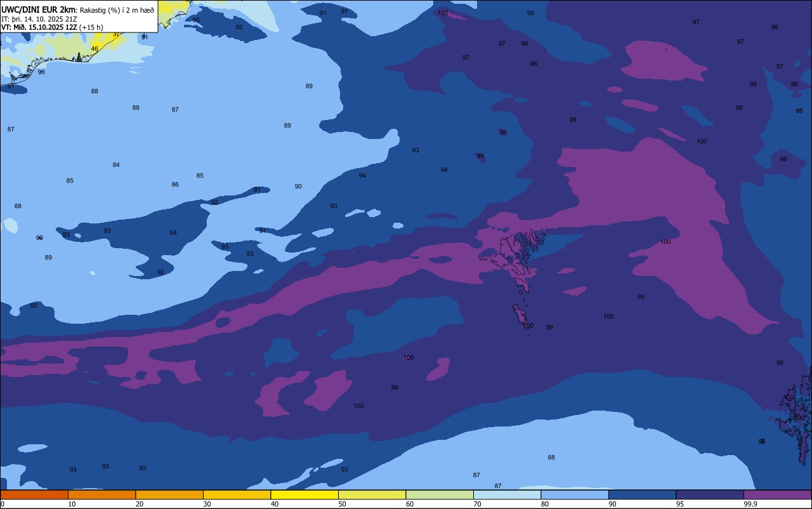
Task: Click the legend tick label 50
Action: coord(343,504)
